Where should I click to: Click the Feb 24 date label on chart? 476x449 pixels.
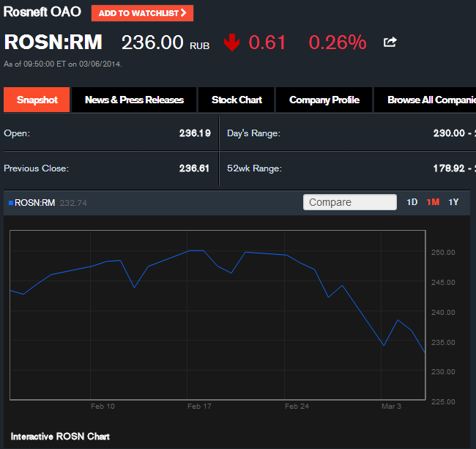pyautogui.click(x=297, y=406)
